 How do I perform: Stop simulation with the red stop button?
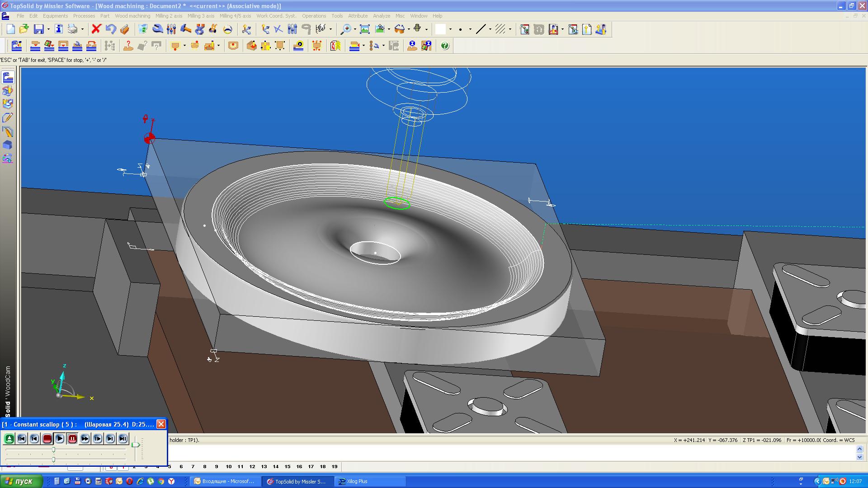point(47,438)
